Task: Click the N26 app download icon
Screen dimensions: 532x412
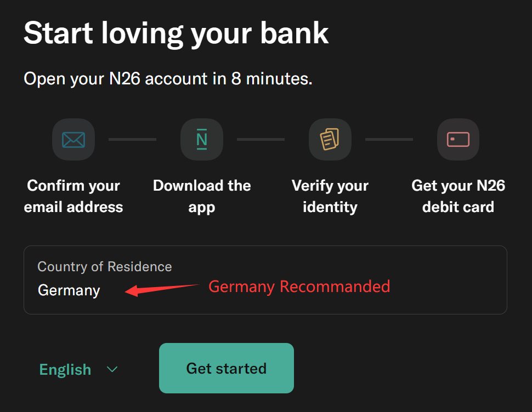Action: coord(202,140)
